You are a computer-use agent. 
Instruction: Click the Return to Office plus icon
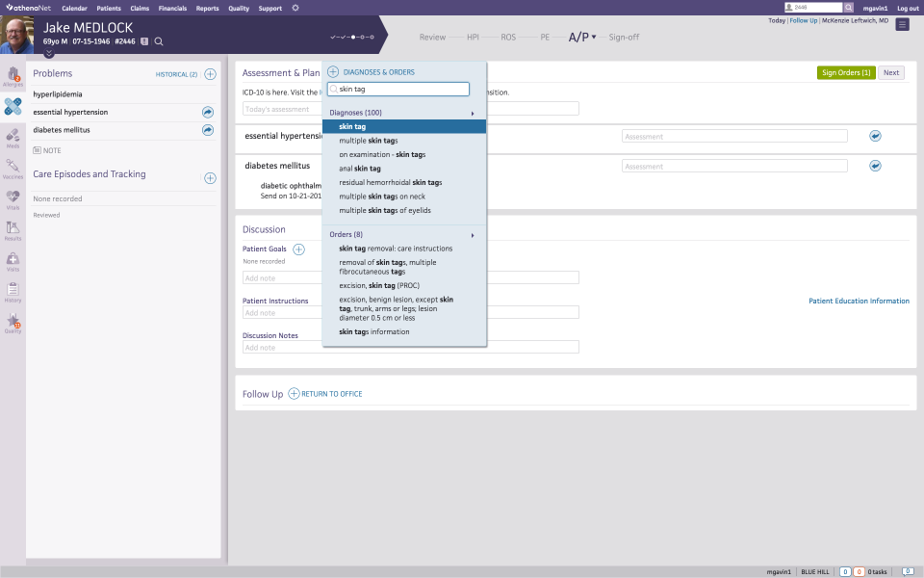[x=294, y=393]
